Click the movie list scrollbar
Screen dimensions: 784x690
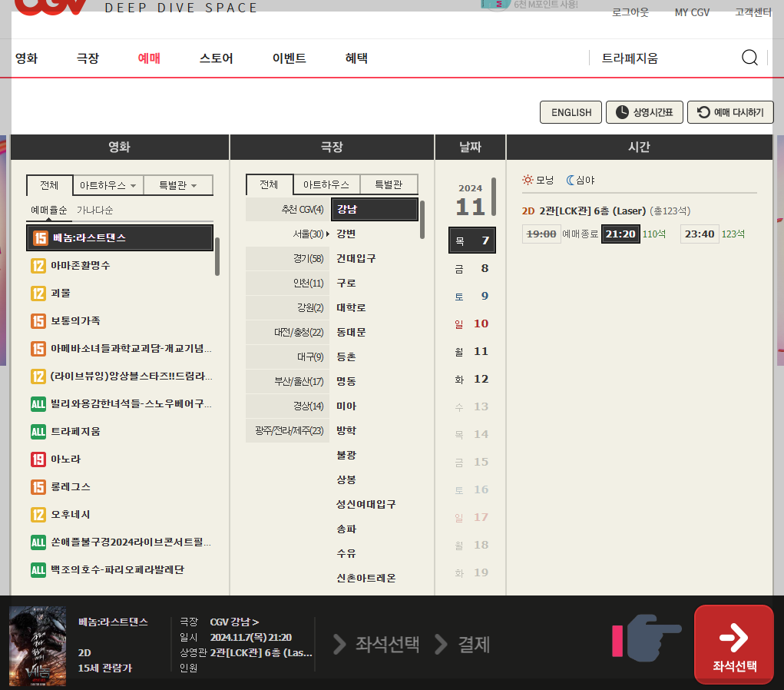pos(217,256)
